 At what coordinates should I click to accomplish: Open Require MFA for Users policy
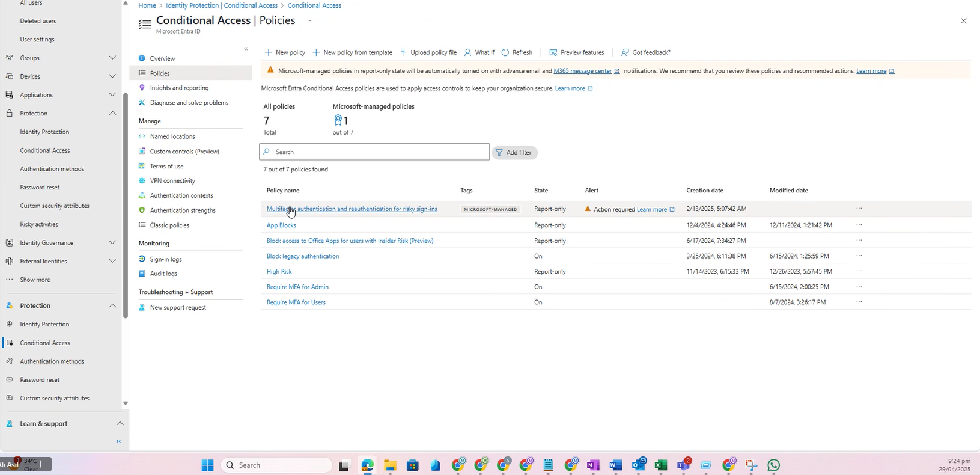click(296, 302)
